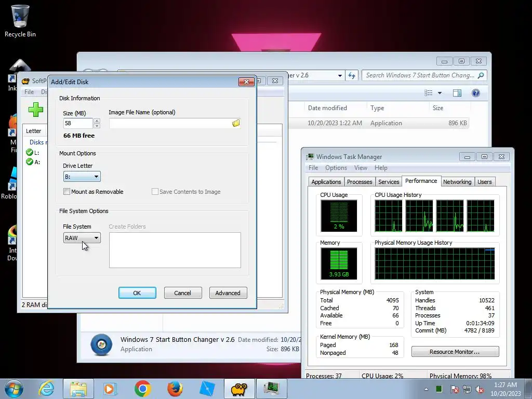Click the Explorer help question mark icon
The image size is (532, 399).
coord(476,93)
